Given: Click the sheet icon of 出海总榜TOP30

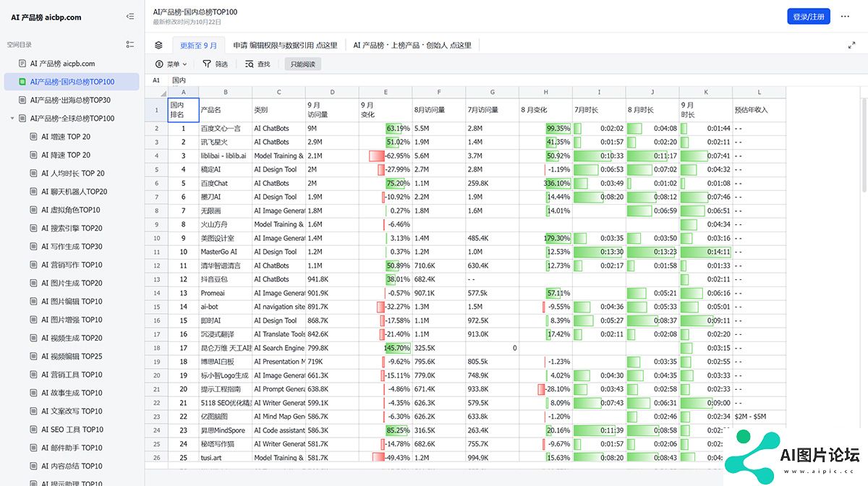Looking at the screenshot, I should [22, 100].
